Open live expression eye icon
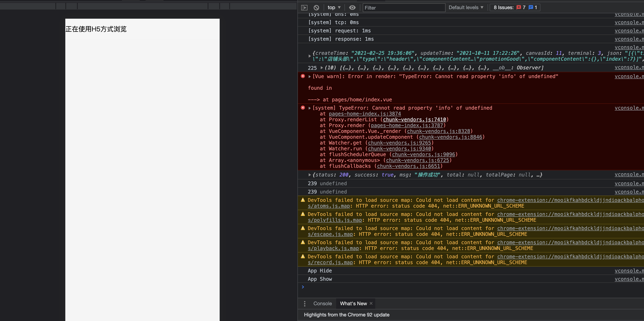The image size is (644, 321). click(352, 8)
